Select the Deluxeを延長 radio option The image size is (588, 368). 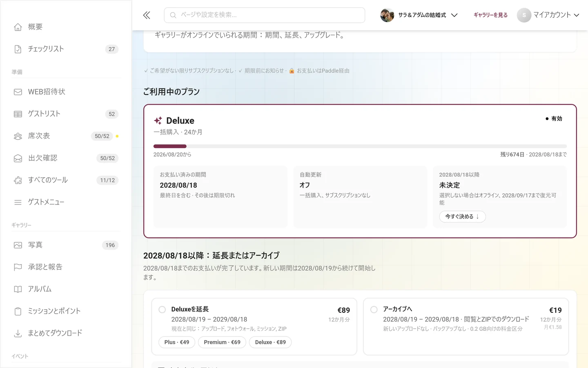[x=162, y=310]
